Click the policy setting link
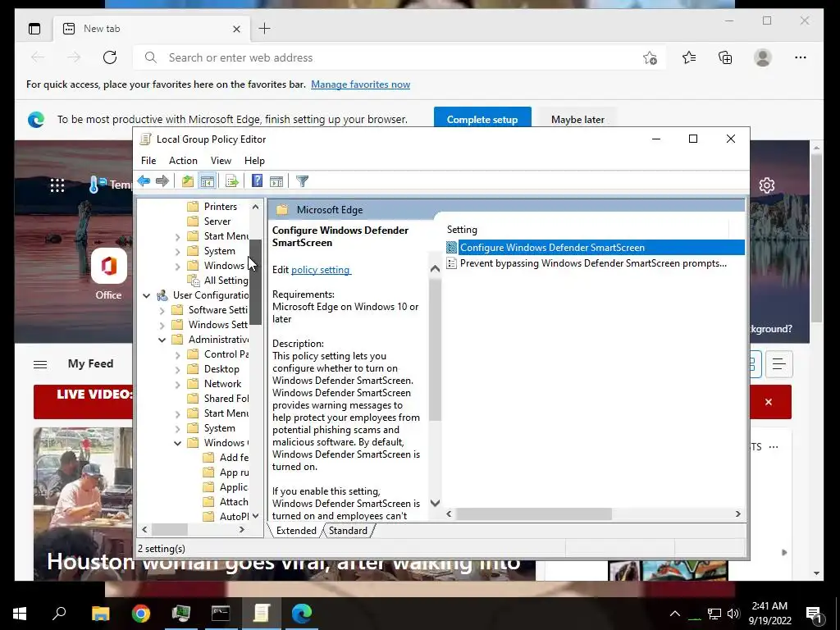The width and height of the screenshot is (840, 630). [321, 270]
